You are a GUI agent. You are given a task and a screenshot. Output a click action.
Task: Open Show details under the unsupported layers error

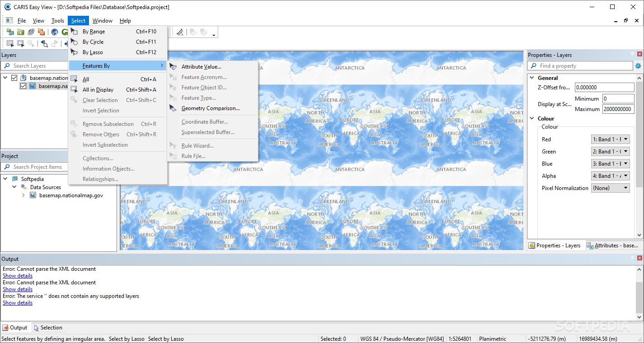[18, 303]
